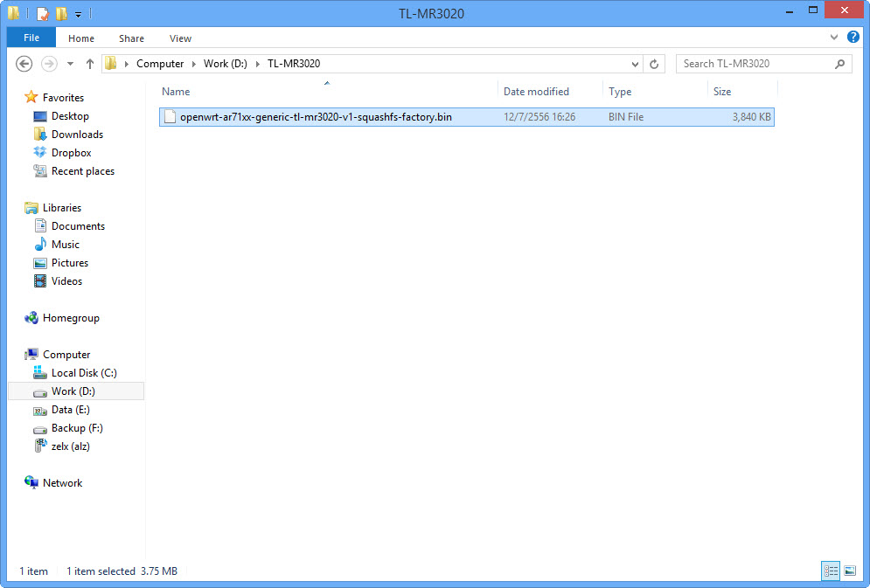Screen dimensions: 870x588
Task: Select Work (D:) drive in sidebar
Action: pos(76,391)
